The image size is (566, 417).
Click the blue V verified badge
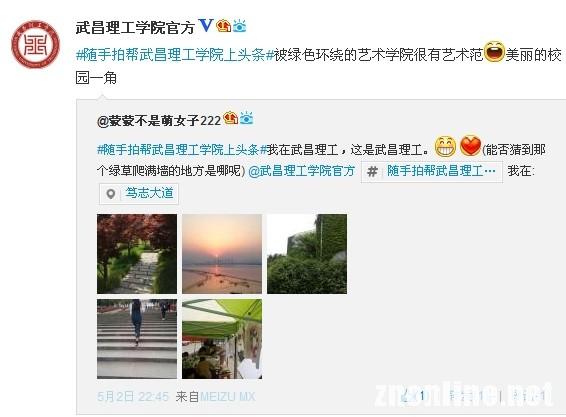click(x=206, y=26)
